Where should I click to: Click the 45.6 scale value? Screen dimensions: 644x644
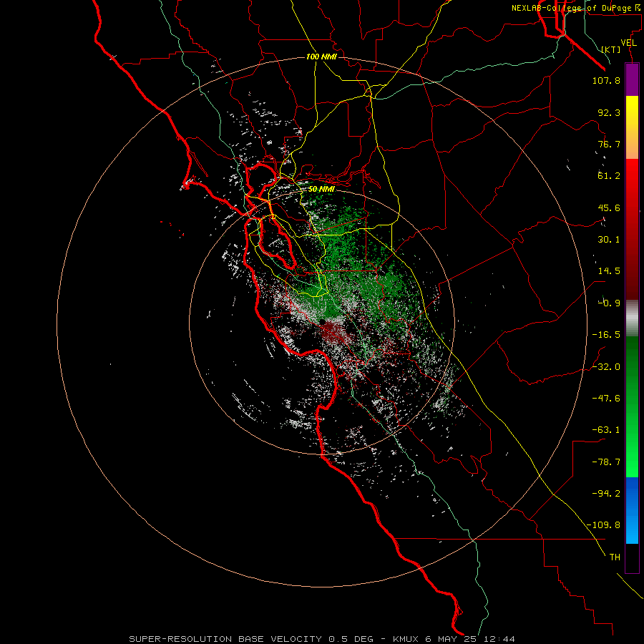(609, 208)
